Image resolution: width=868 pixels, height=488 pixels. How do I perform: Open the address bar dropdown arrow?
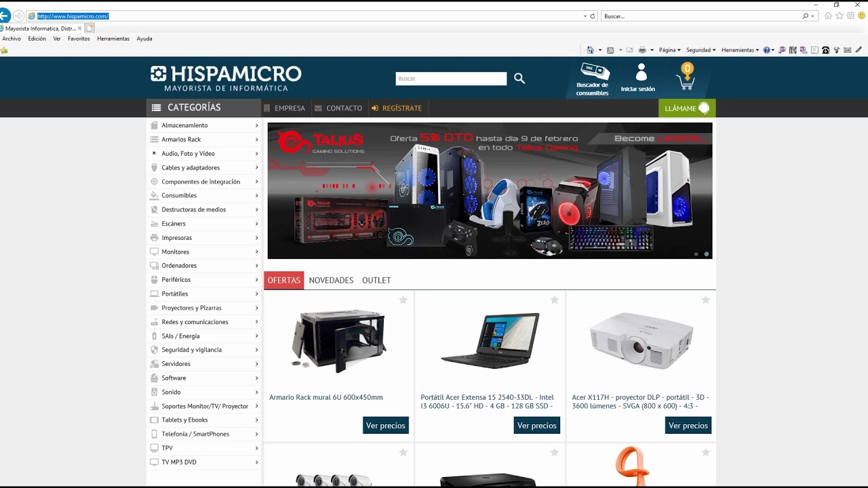tap(585, 16)
